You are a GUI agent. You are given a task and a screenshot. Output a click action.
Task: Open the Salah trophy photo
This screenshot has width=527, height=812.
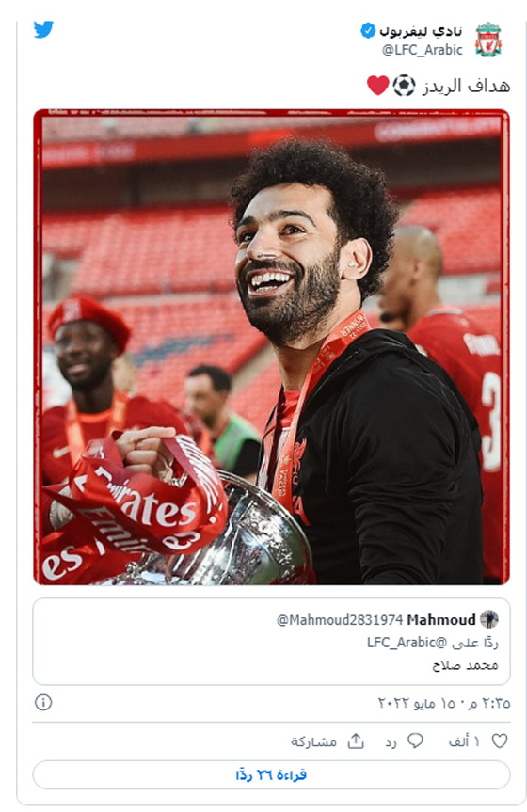tap(272, 347)
